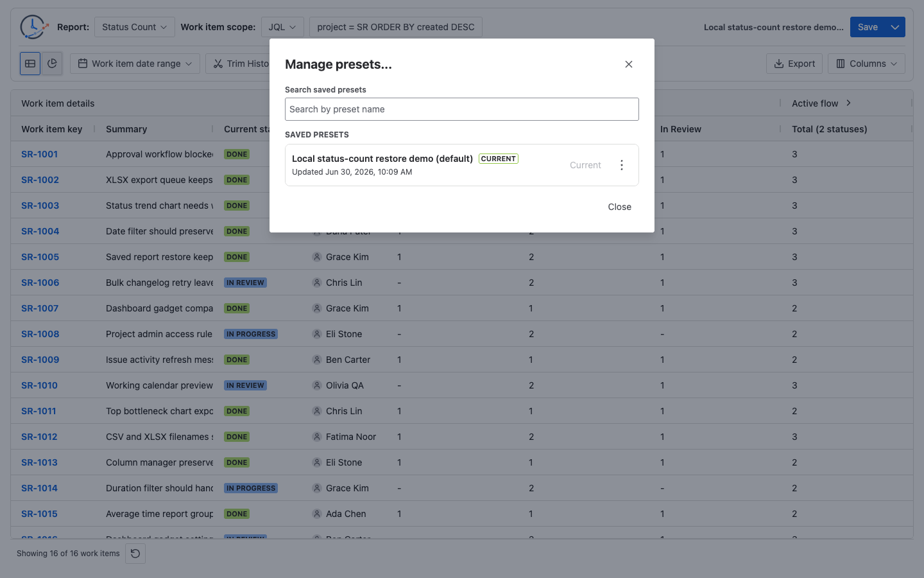Screen dimensions: 924x578
Task: Click the refresh icon beside work items count
Action: point(135,554)
